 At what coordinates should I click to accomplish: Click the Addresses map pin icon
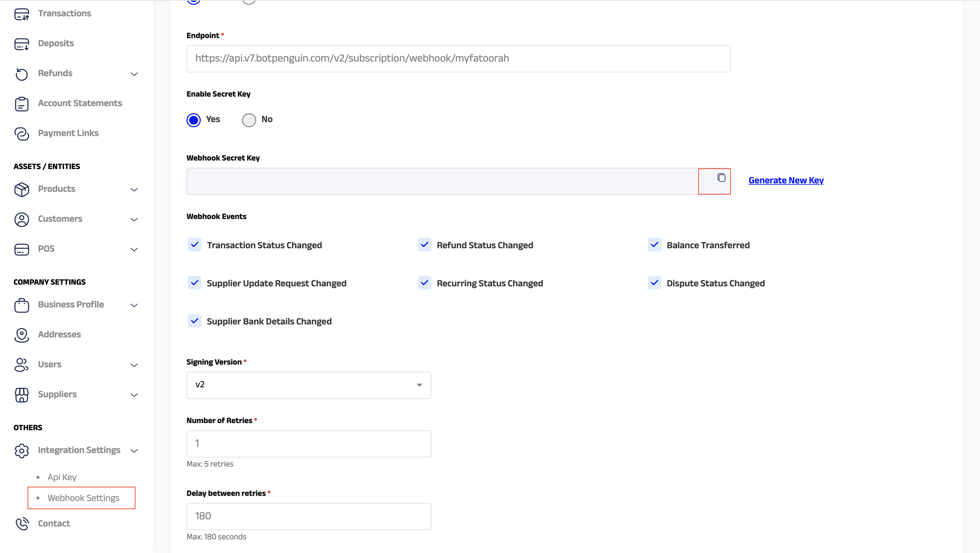[22, 335]
